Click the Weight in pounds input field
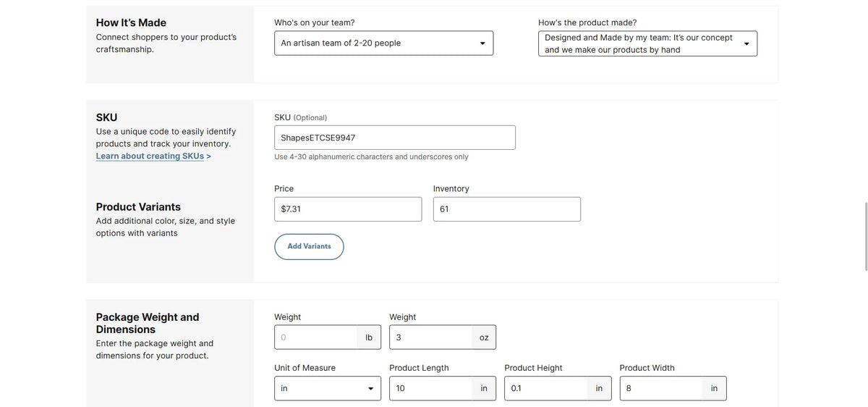 click(315, 337)
